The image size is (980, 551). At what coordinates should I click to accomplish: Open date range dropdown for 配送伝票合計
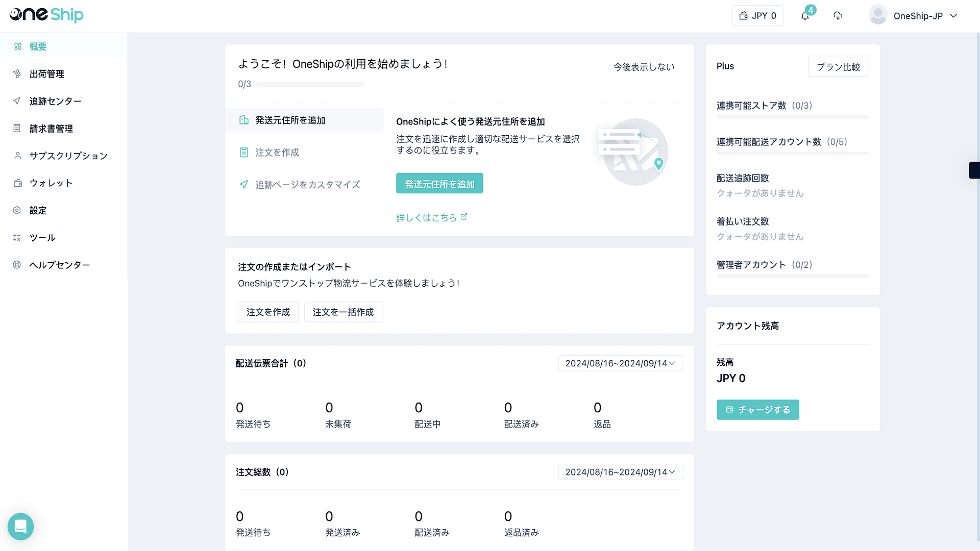click(620, 363)
